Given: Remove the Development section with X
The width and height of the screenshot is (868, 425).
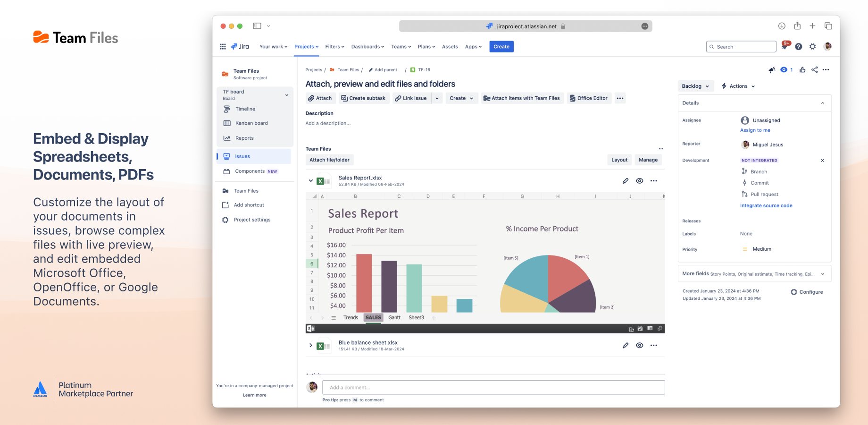Looking at the screenshot, I should 822,161.
